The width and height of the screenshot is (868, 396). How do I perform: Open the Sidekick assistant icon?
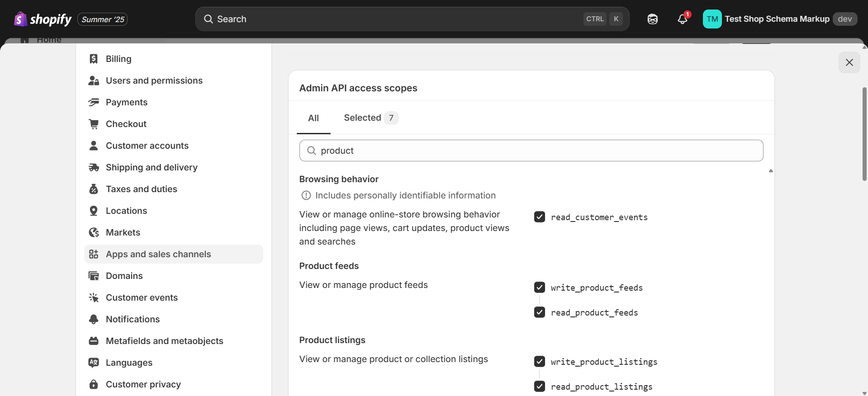(652, 19)
